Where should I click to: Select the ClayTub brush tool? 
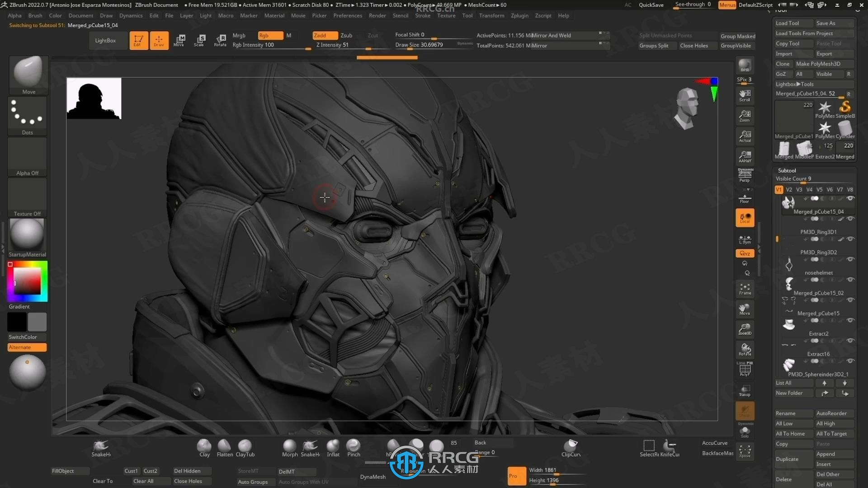point(245,447)
